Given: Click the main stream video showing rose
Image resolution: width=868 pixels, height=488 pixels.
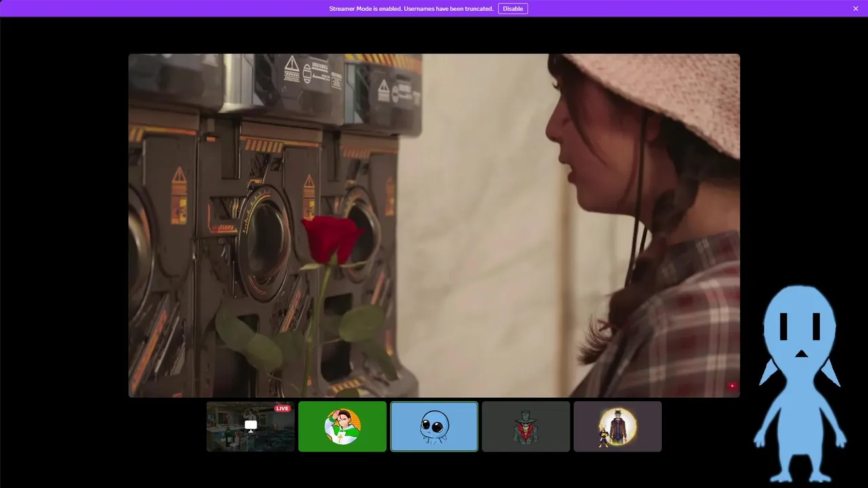Looking at the screenshot, I should 434,226.
